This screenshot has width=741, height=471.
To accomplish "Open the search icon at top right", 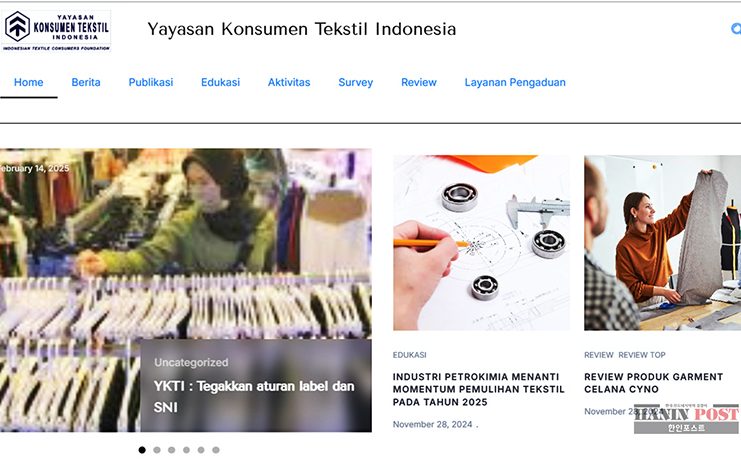I will pyautogui.click(x=736, y=29).
